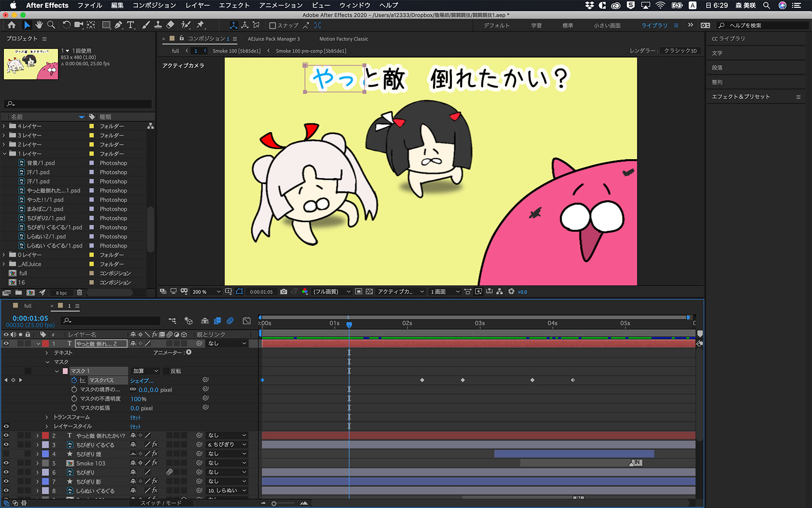
Task: Open the 加算 mask mode dropdown
Action: point(145,371)
